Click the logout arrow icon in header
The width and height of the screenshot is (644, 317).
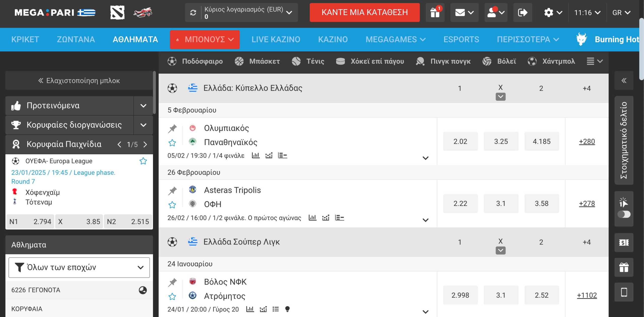pos(522,12)
